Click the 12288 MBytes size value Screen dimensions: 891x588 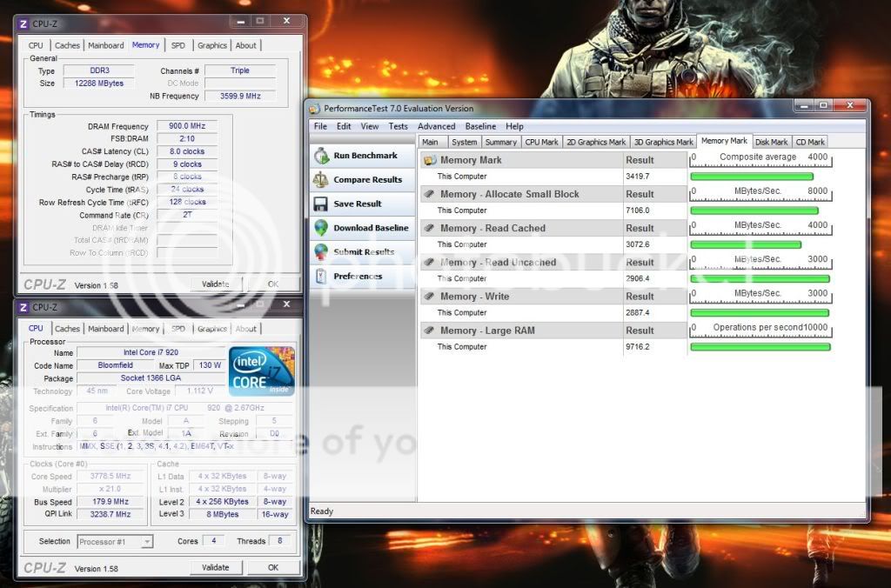point(99,83)
